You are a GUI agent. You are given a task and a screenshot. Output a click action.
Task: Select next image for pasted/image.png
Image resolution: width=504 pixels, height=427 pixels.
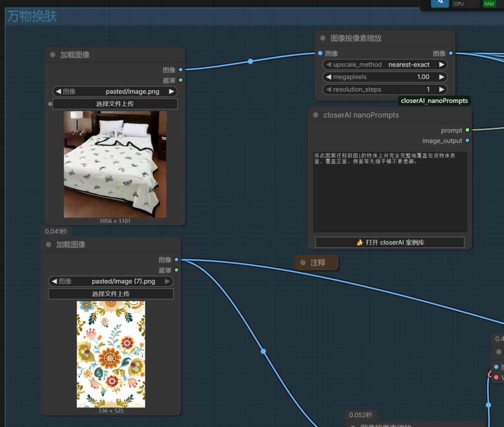tap(172, 91)
